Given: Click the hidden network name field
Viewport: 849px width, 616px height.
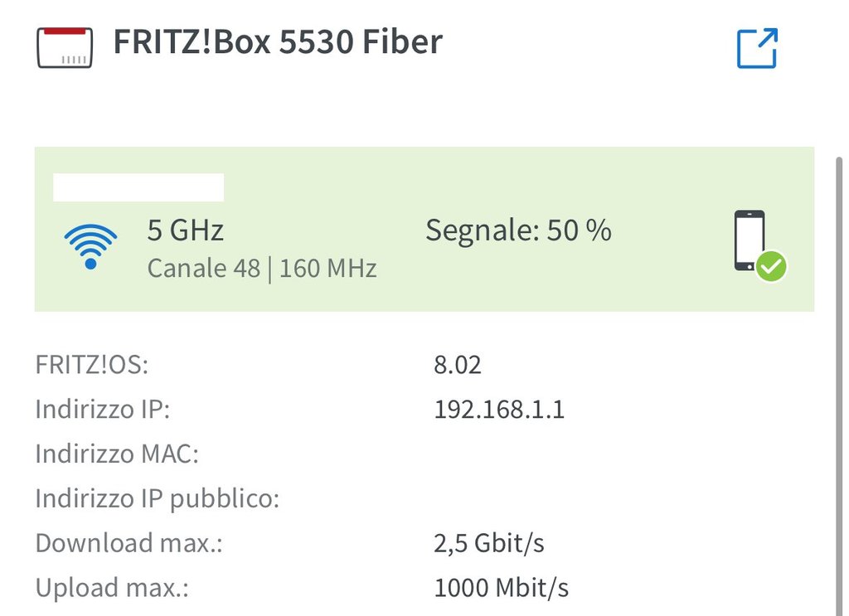Looking at the screenshot, I should click(x=138, y=187).
